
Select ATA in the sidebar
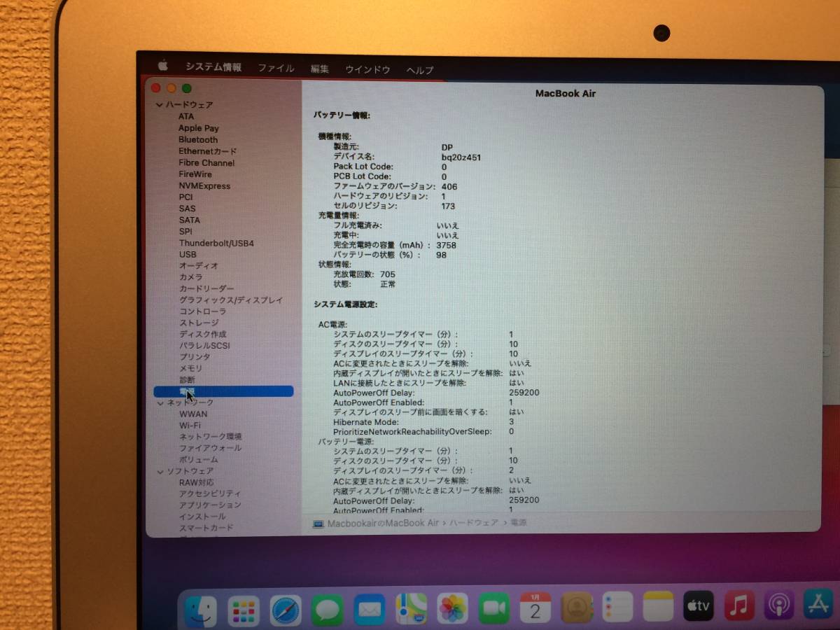[x=186, y=116]
